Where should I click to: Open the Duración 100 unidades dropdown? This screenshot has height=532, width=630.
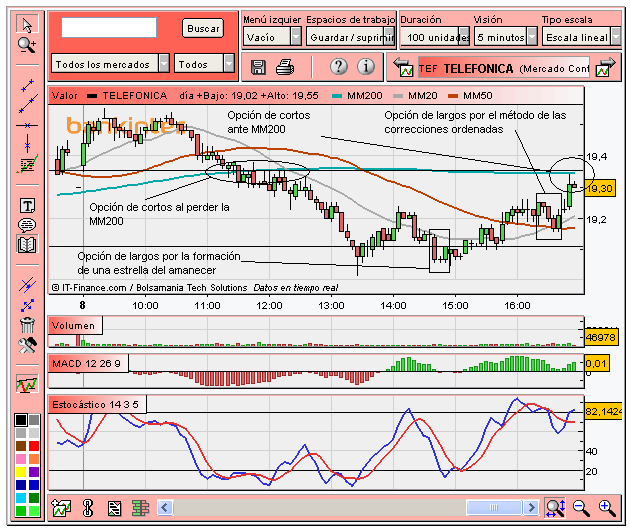(x=435, y=37)
